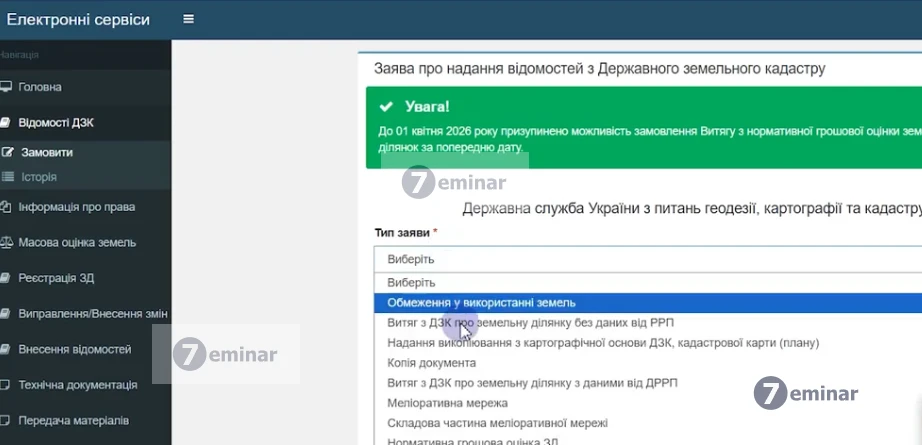Toggle the hamburger sidebar menu button

[189, 19]
